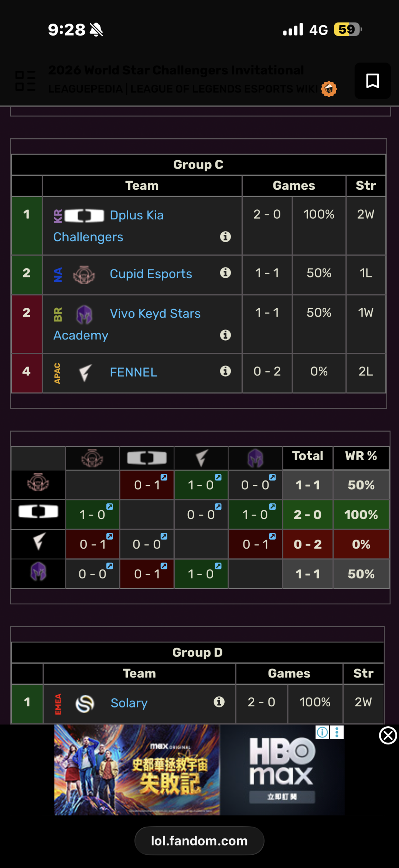This screenshot has height=868, width=399.
Task: Tap the Fandom badge icon beside wiki title
Action: (x=329, y=89)
